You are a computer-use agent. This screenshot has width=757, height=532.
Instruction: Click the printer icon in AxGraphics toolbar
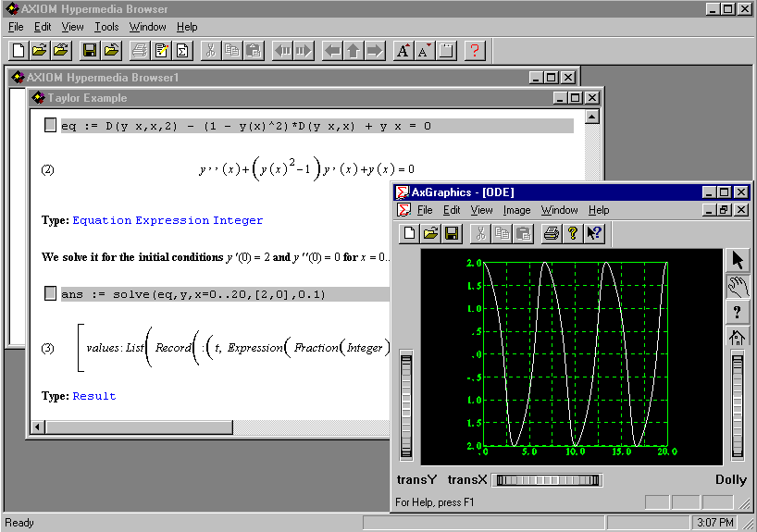(551, 233)
